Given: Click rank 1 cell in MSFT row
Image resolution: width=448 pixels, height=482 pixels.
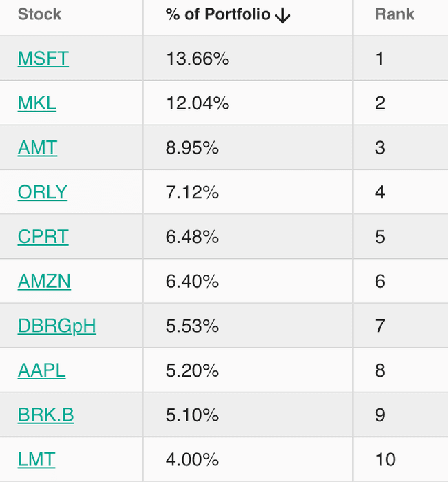Looking at the screenshot, I should (x=401, y=59).
